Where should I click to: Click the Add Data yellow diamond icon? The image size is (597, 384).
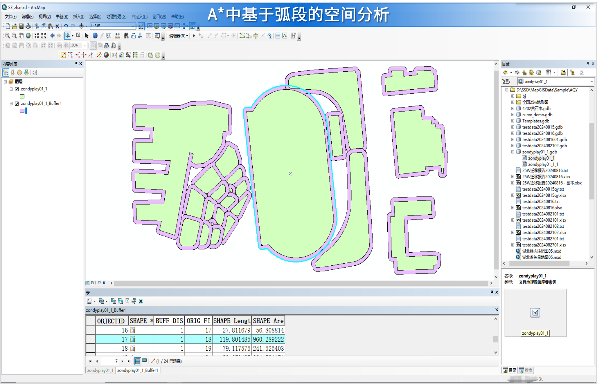pyautogui.click(x=82, y=26)
